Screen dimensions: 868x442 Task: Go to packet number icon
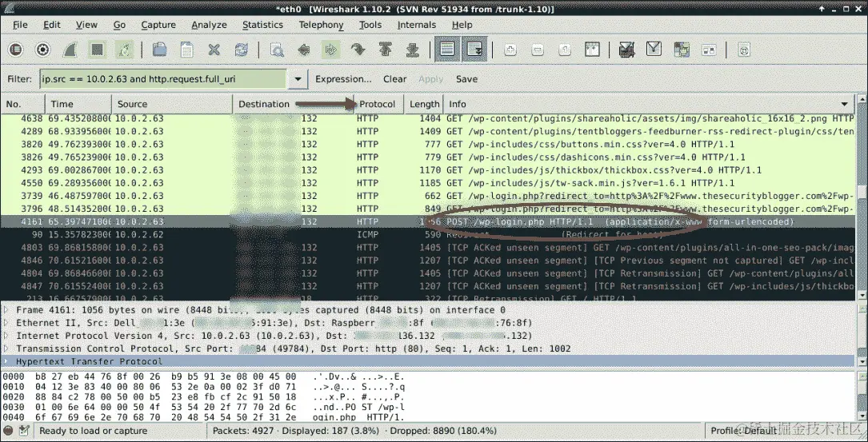[x=358, y=50]
